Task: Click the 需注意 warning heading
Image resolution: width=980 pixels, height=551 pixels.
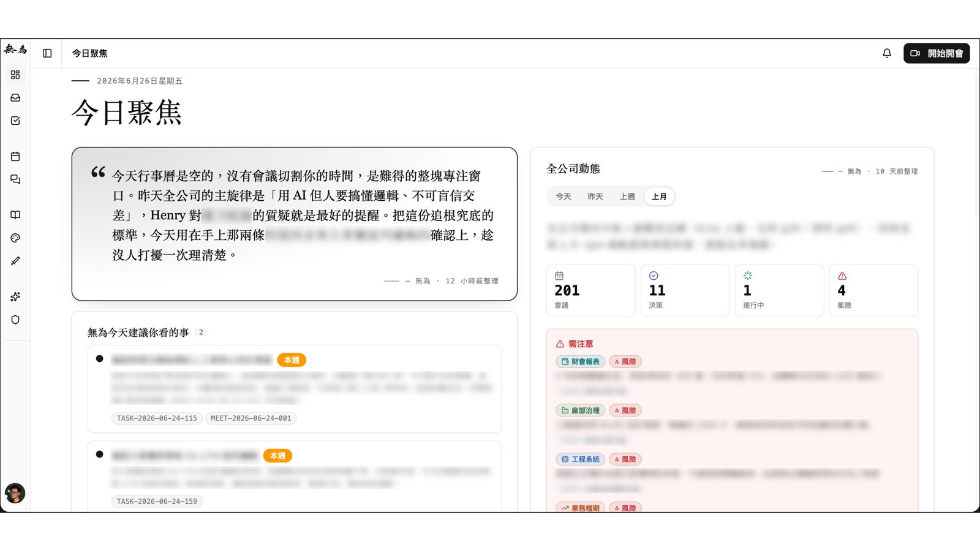Action: [575, 343]
